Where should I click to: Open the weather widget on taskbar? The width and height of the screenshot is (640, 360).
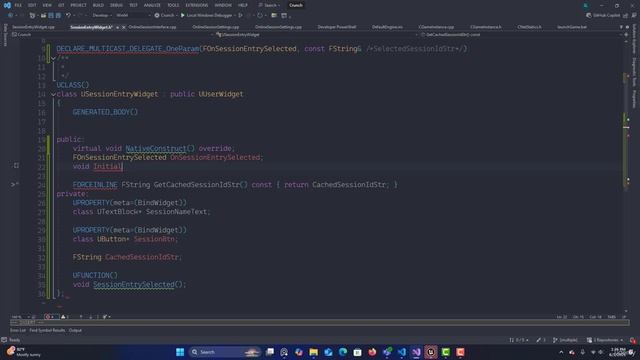24,352
